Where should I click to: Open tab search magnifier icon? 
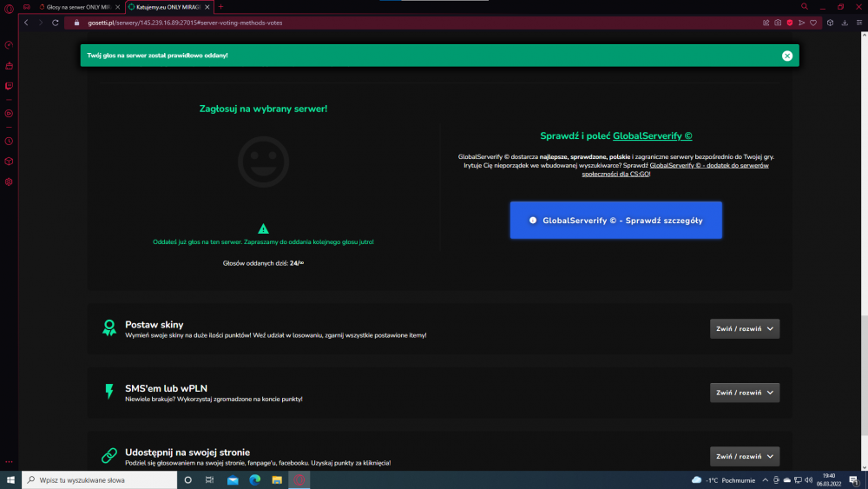point(805,7)
